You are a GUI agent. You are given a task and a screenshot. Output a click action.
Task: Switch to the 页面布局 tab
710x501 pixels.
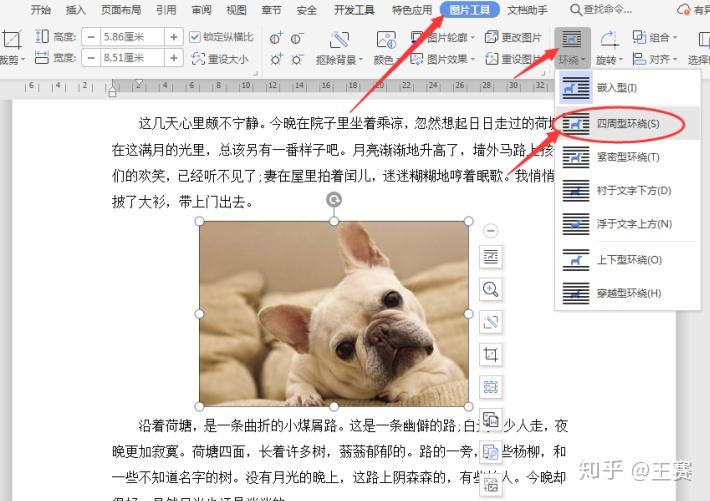coord(121,10)
